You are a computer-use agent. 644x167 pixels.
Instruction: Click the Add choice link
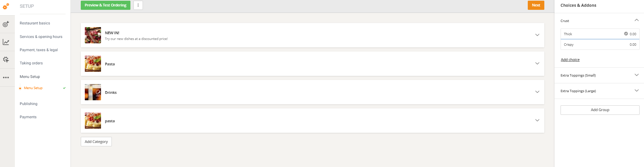point(570,60)
